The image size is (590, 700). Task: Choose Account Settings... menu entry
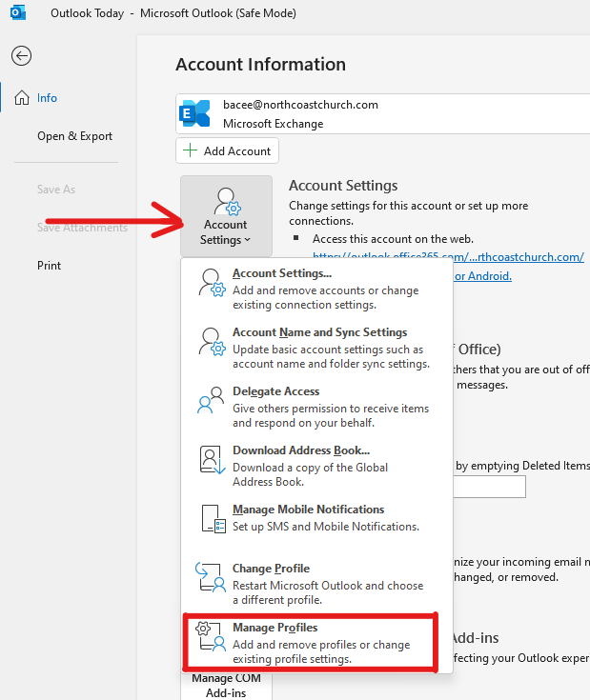pyautogui.click(x=281, y=274)
